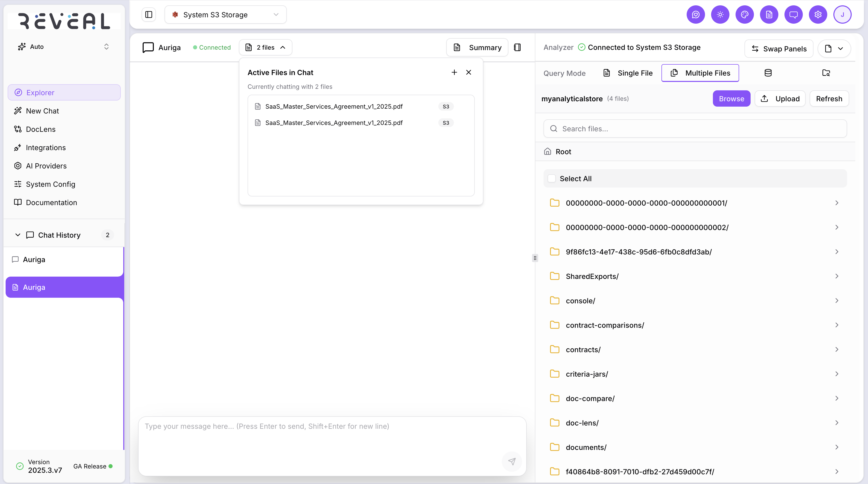Start a New Chat from sidebar
The height and width of the screenshot is (484, 868).
64,111
